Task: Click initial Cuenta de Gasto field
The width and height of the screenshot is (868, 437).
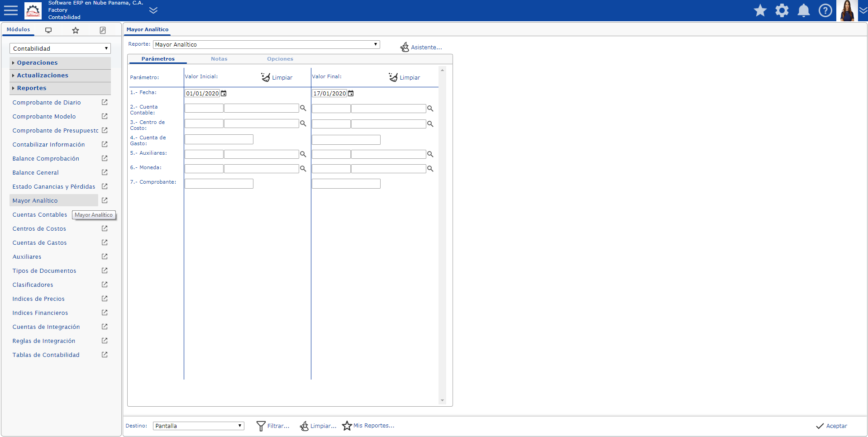Action: pyautogui.click(x=219, y=139)
